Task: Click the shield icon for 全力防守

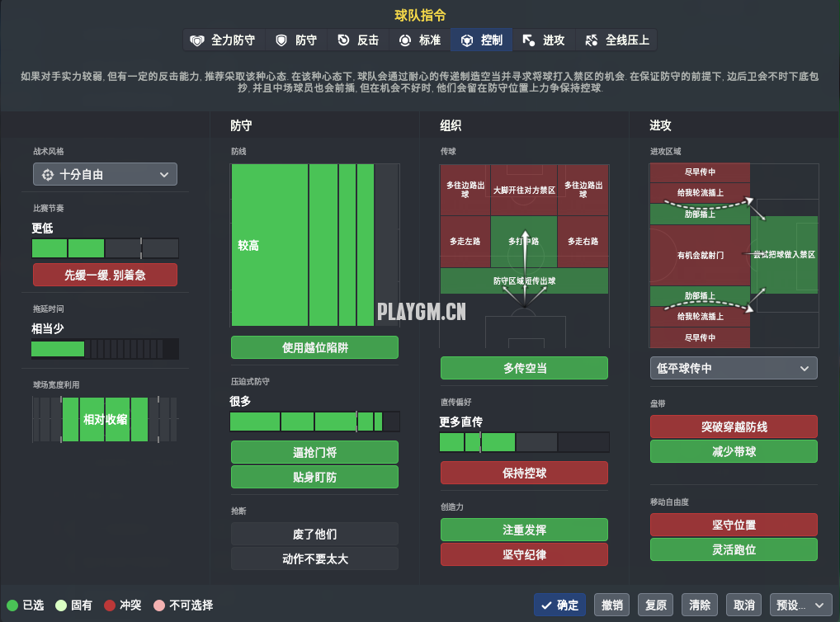Action: pyautogui.click(x=196, y=40)
